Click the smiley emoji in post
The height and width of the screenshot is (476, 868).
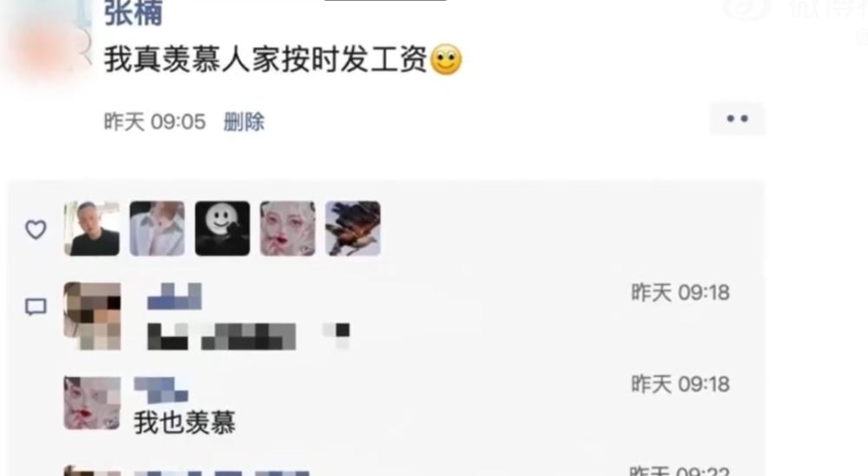pos(446,59)
